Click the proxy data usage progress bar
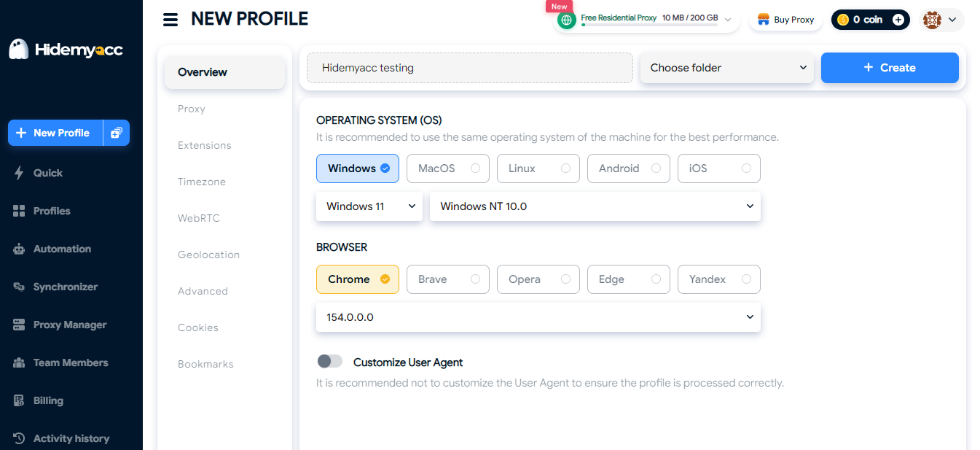 649,25
